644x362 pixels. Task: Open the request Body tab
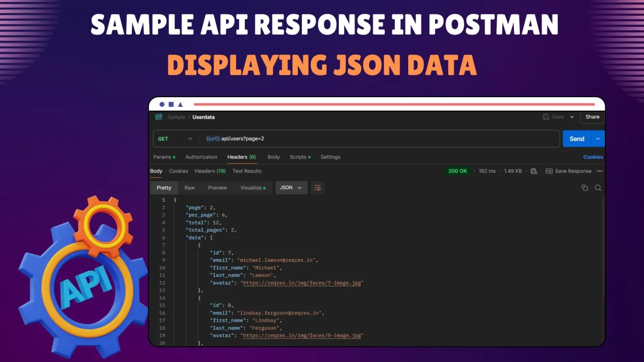tap(274, 157)
